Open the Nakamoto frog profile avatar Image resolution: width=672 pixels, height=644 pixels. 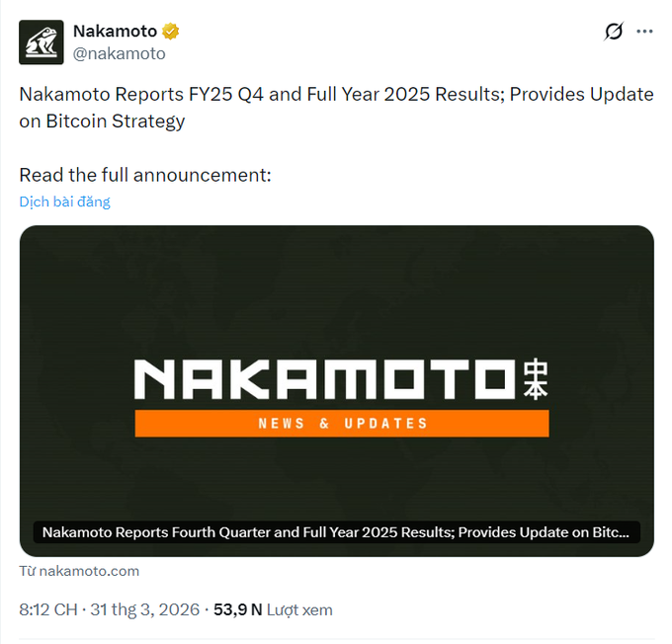(42, 42)
